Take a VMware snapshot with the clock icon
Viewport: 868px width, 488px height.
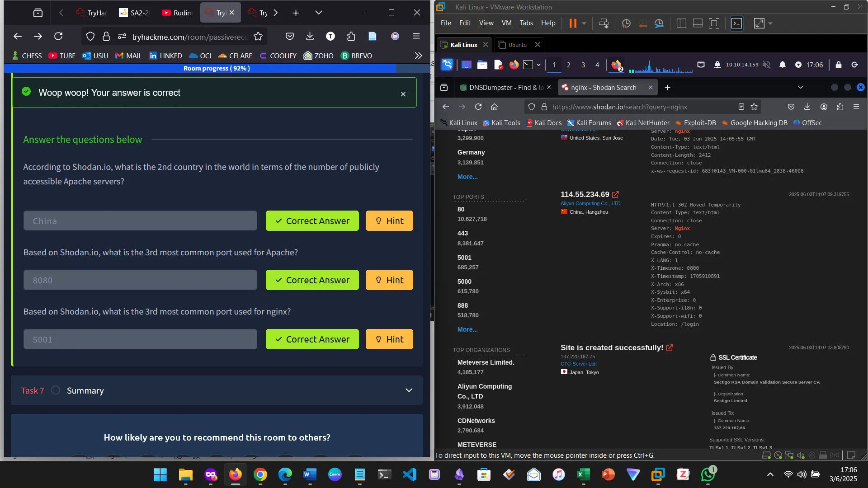[626, 23]
